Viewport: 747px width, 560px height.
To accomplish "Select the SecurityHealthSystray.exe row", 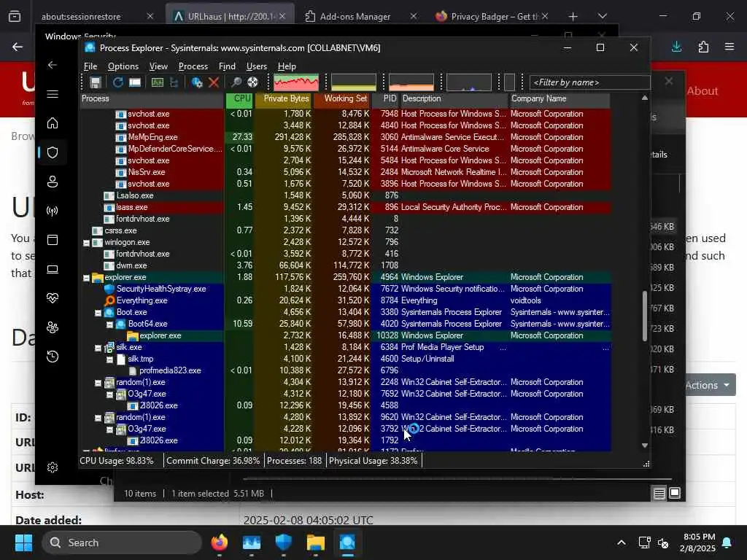I will point(345,289).
